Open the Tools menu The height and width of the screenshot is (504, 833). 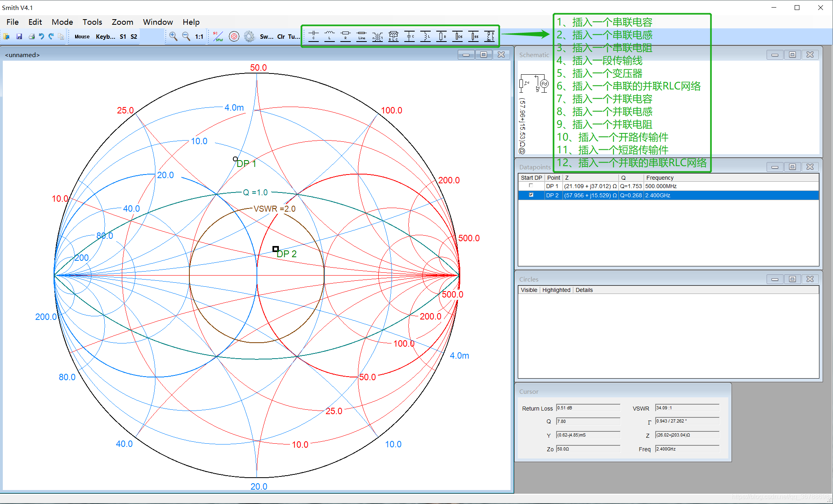[x=92, y=22]
